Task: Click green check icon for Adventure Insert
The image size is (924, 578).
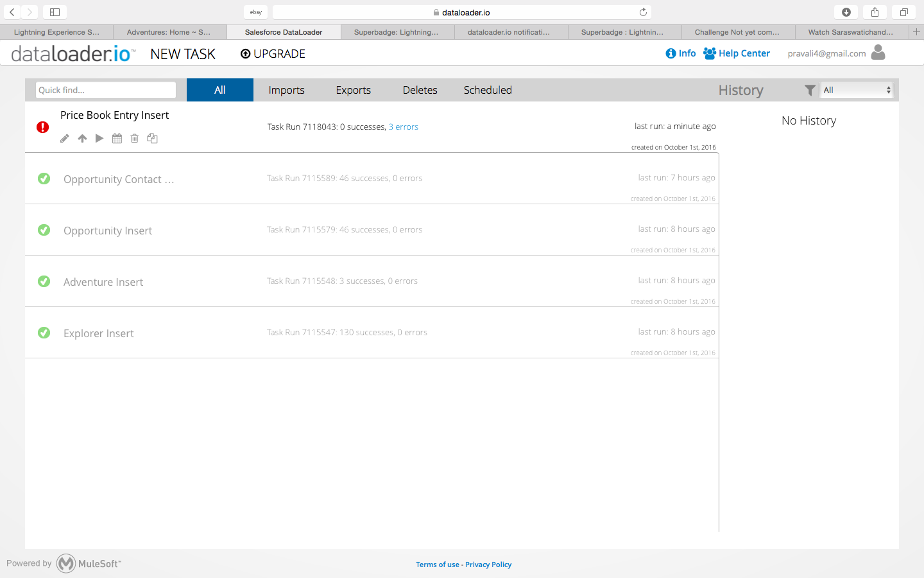Action: pyautogui.click(x=44, y=281)
